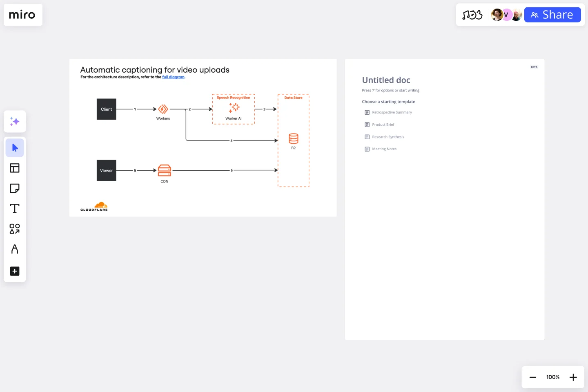Click first collaborator avatar photo

[497, 15]
